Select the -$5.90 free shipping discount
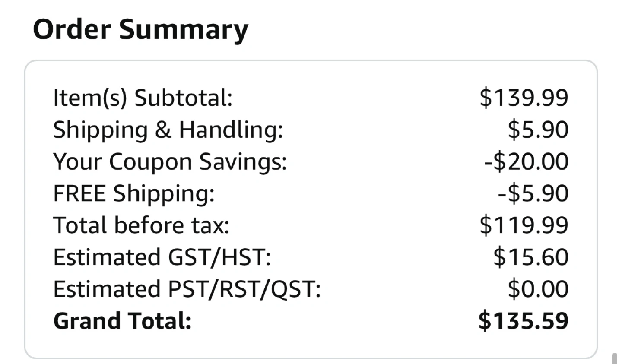This screenshot has height=364, width=622. tap(533, 193)
